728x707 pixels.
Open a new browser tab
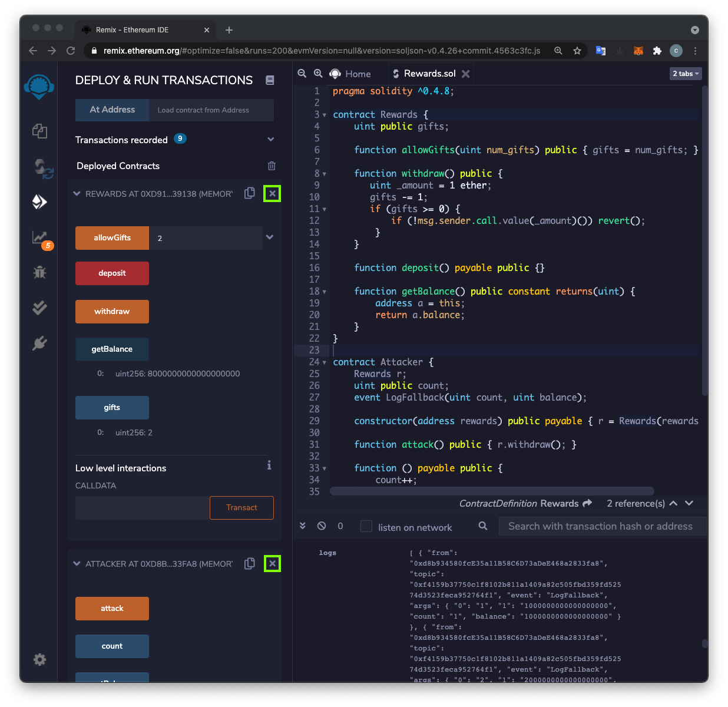pos(229,30)
